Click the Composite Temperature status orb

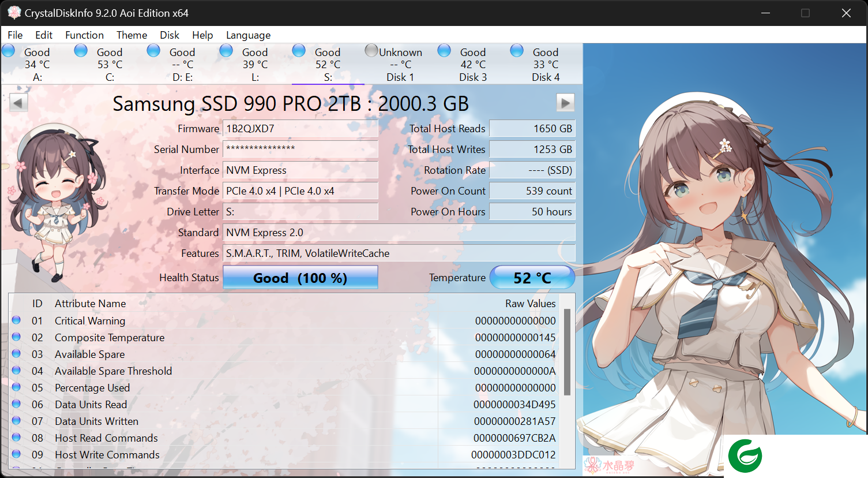point(16,337)
